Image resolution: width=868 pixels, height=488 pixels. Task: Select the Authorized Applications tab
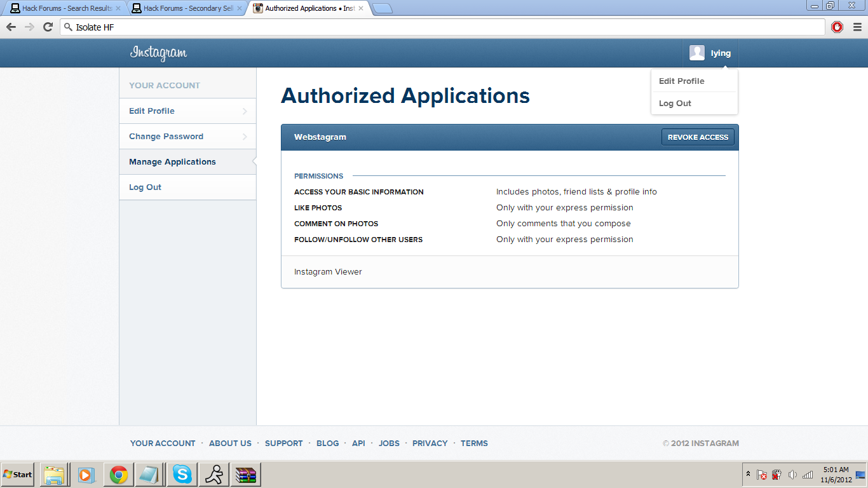point(308,8)
